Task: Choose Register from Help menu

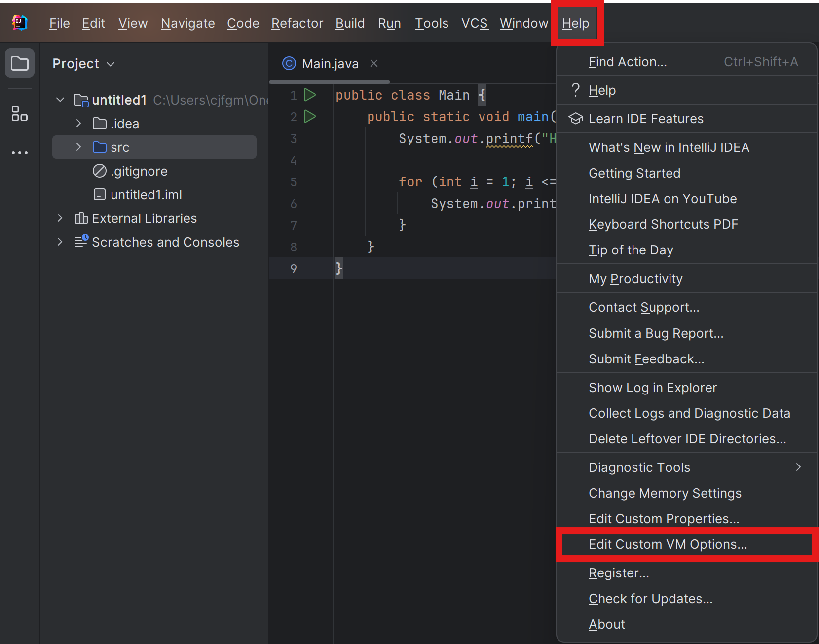Action: [x=687, y=573]
